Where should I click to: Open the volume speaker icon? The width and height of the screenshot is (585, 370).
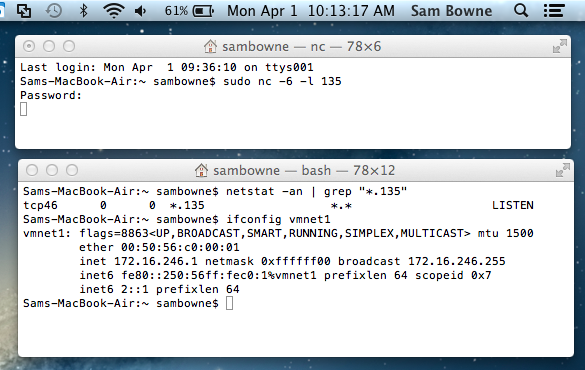[140, 11]
